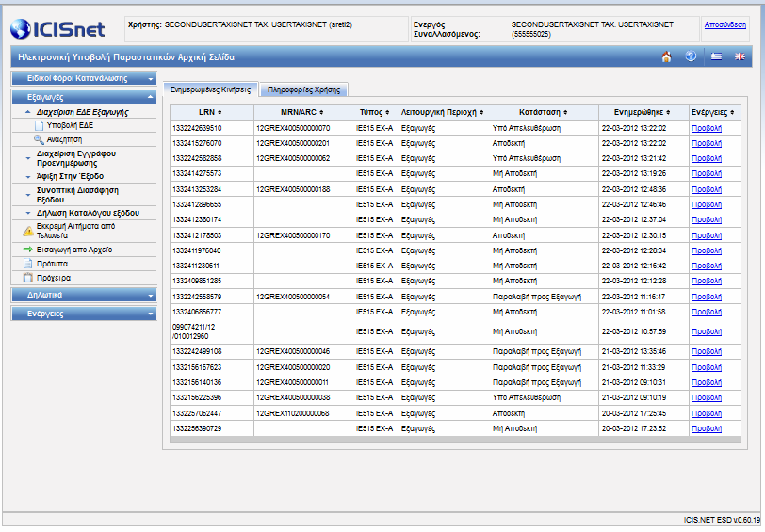Open Πρόχειρα menu entry
Viewport: 765px width, 532px height.
coord(54,278)
